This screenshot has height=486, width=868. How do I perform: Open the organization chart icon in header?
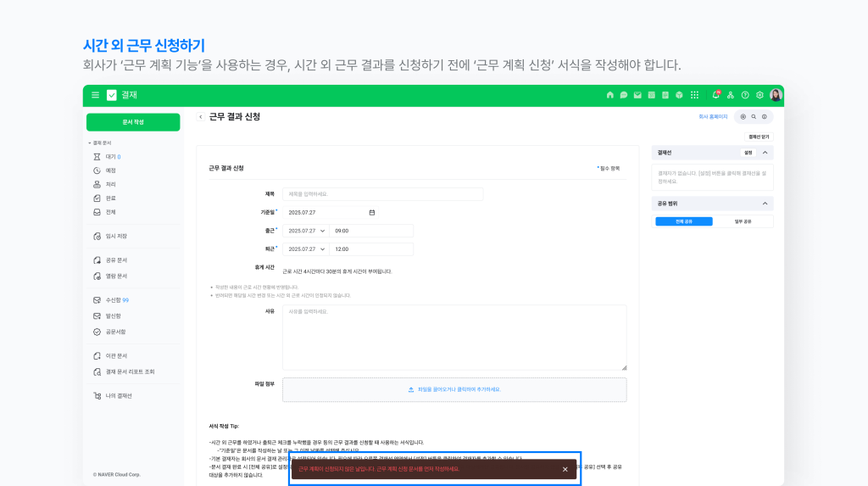731,95
